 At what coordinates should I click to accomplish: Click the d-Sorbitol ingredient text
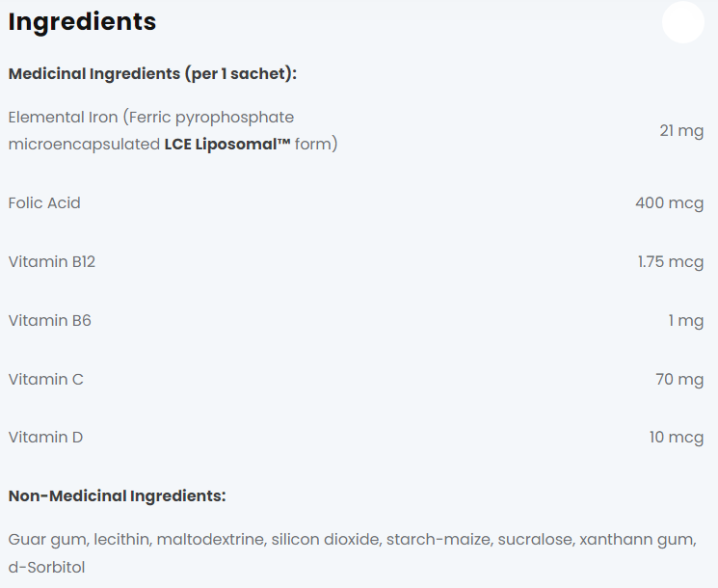pyautogui.click(x=46, y=567)
